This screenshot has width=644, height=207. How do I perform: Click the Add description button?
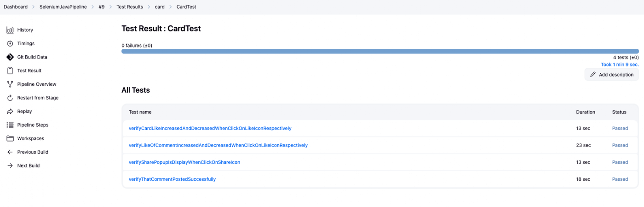(x=611, y=75)
